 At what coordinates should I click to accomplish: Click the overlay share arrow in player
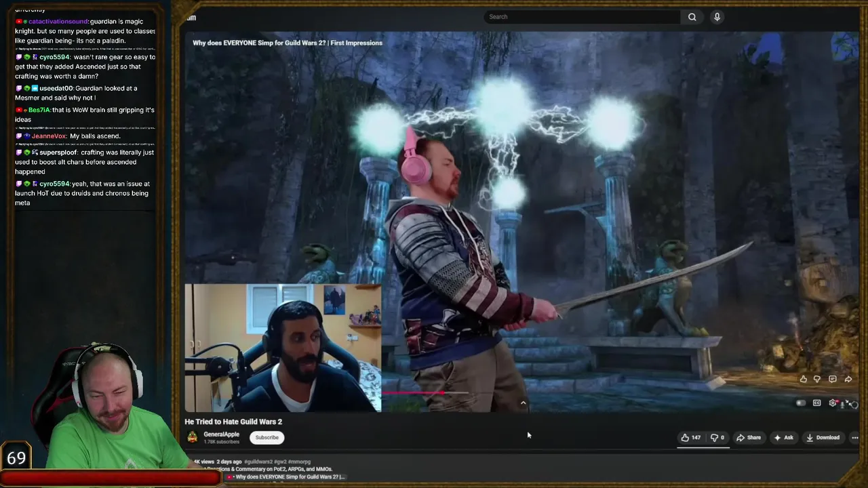848,380
